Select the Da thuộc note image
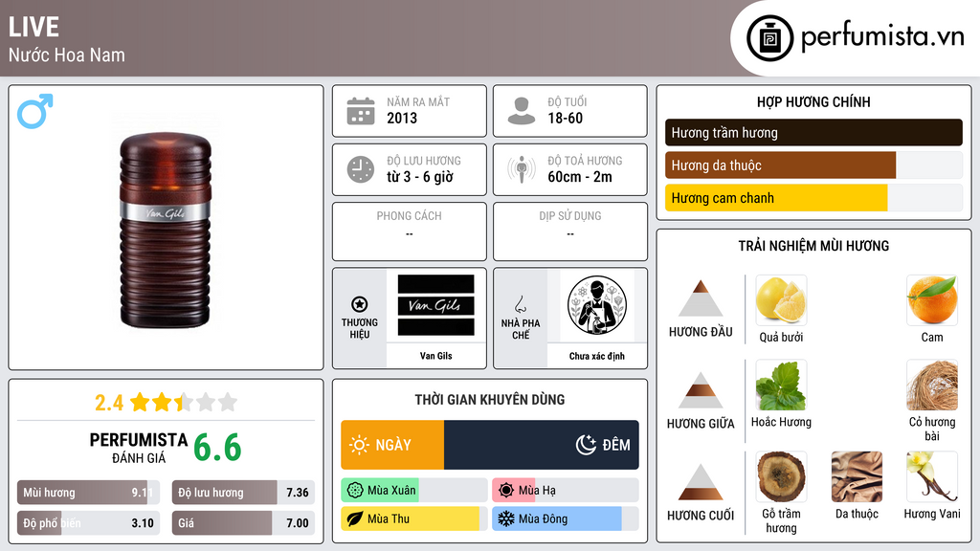The height and width of the screenshot is (551, 980). point(857,476)
